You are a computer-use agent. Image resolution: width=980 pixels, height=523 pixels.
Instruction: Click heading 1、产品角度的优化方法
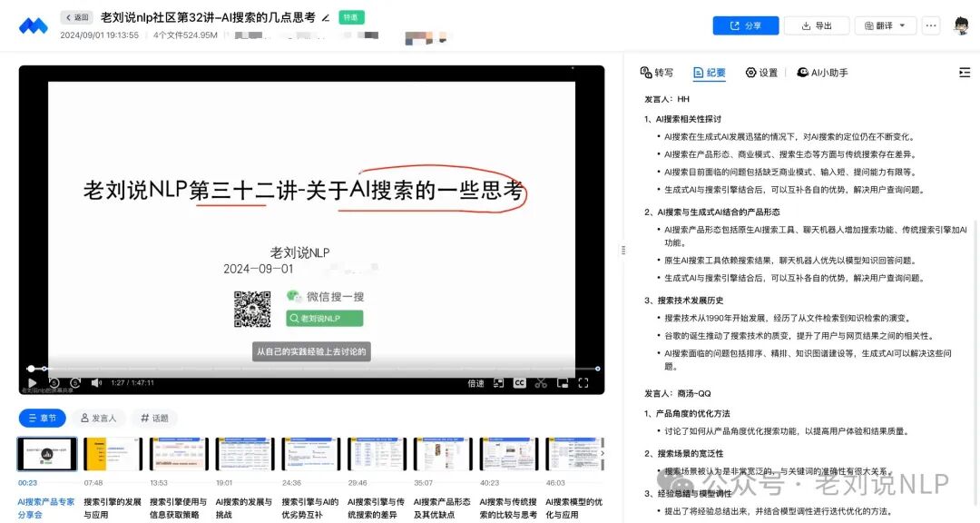(x=687, y=413)
